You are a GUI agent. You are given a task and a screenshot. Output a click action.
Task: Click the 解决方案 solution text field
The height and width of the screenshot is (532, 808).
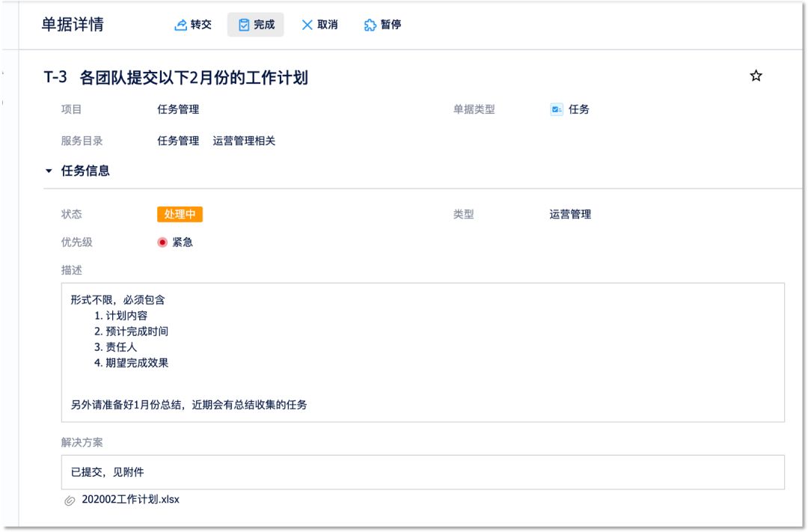coord(423,472)
